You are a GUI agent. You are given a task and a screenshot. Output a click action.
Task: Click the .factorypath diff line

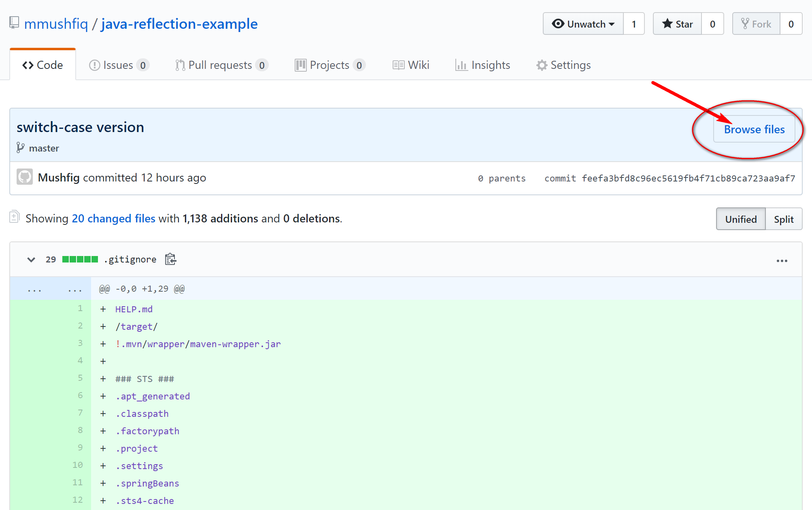coord(446,431)
